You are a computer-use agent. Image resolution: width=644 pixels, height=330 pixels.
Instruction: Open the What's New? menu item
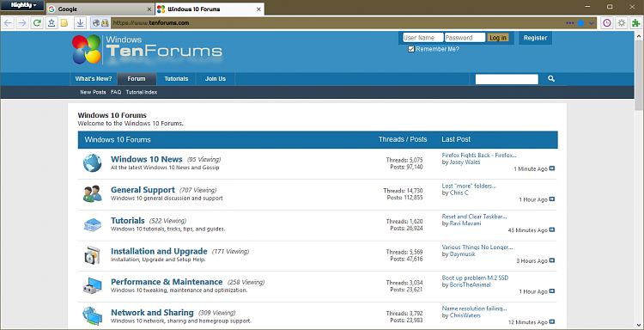[94, 79]
